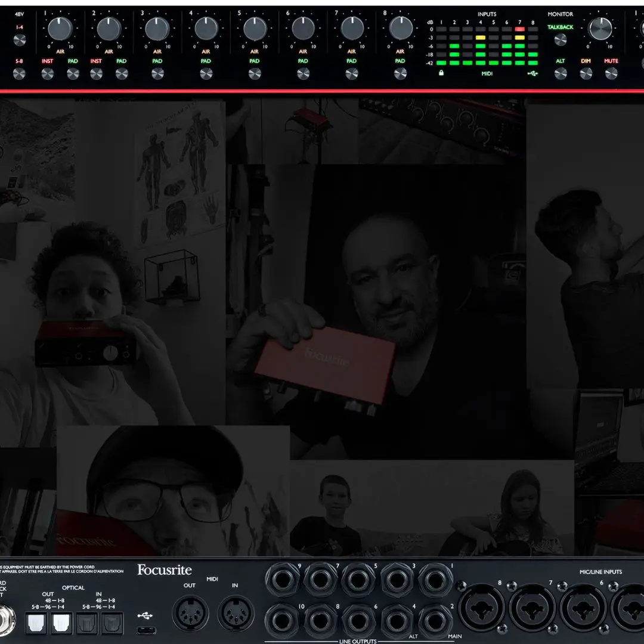Click line output jack 10

pos(283,621)
